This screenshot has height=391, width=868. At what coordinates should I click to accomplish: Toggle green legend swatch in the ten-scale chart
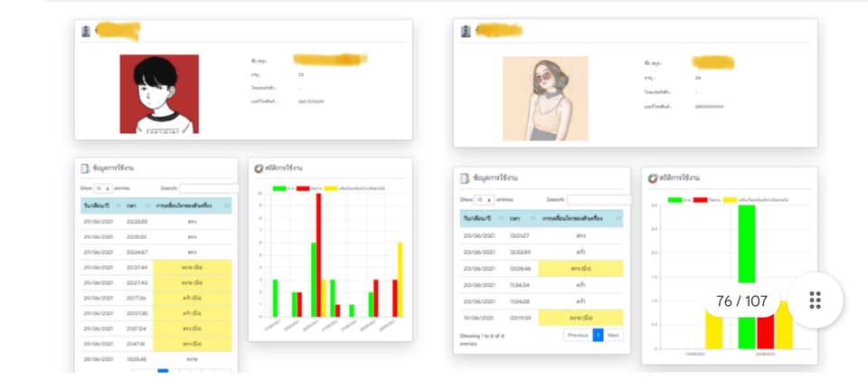pyautogui.click(x=279, y=189)
